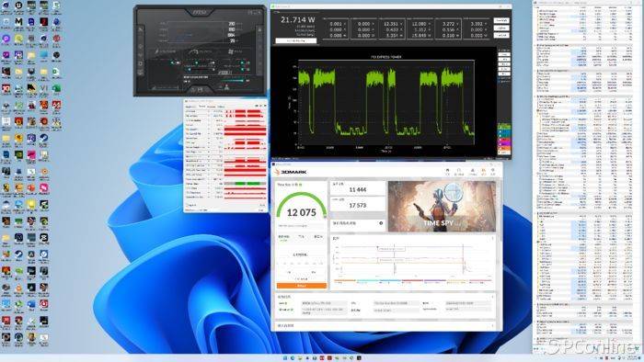Click the 3DMark Results icon in header

point(483,170)
